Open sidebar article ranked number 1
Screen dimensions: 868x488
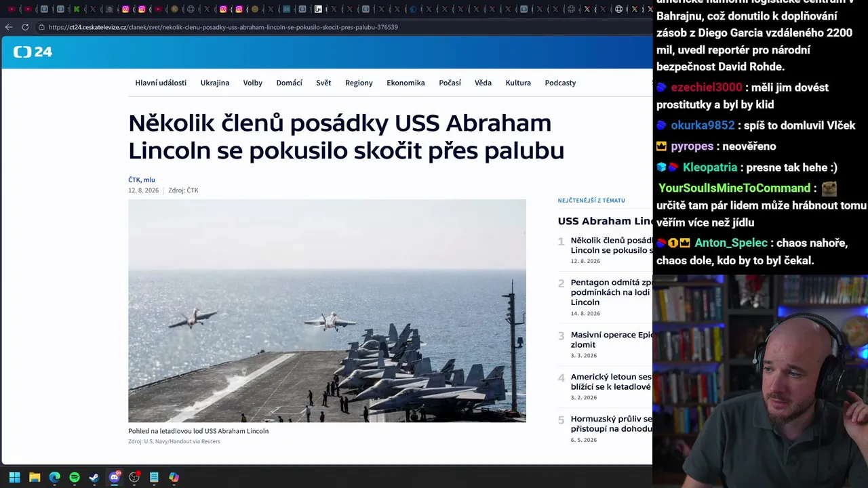point(611,245)
